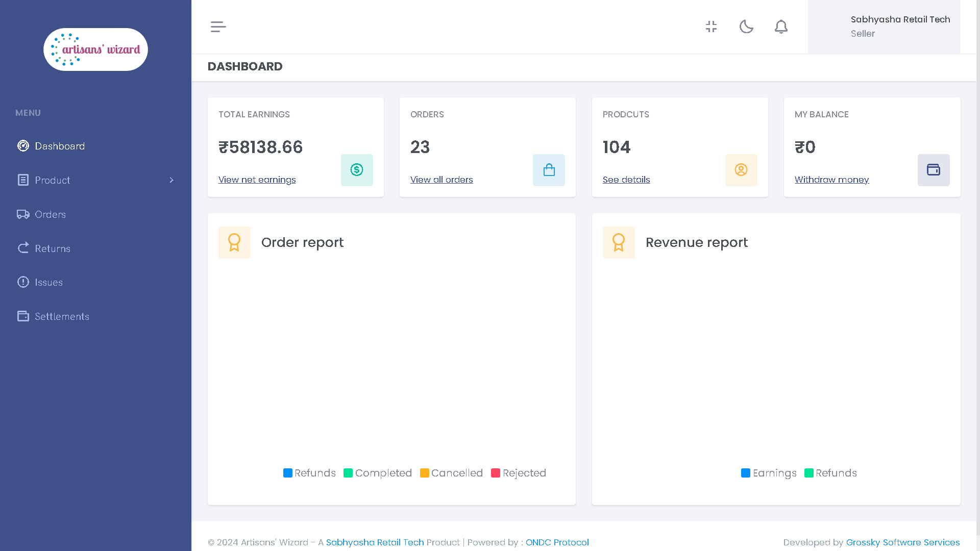Click the See details products link

tap(626, 180)
